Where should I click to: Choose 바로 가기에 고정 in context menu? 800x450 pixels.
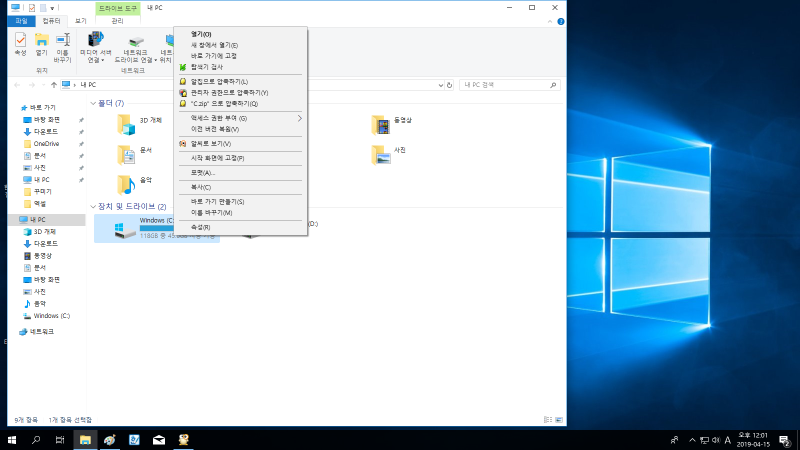click(x=240, y=56)
